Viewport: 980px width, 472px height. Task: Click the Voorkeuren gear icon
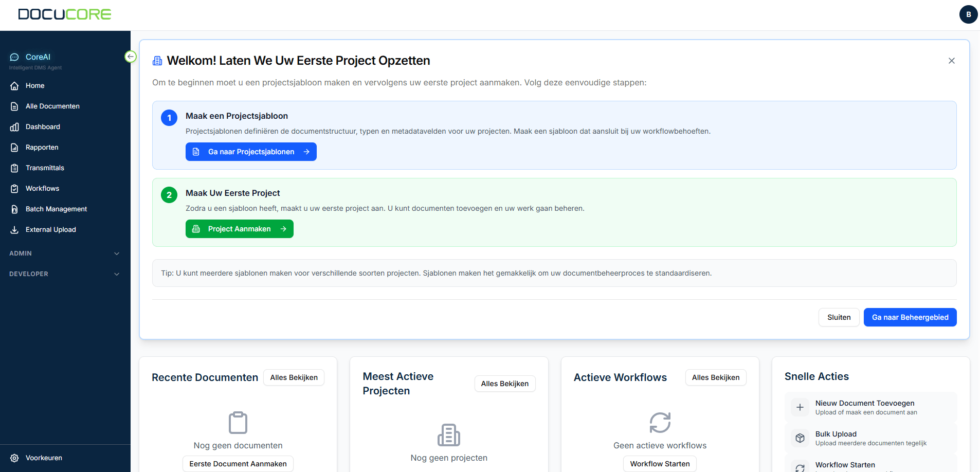pos(14,458)
